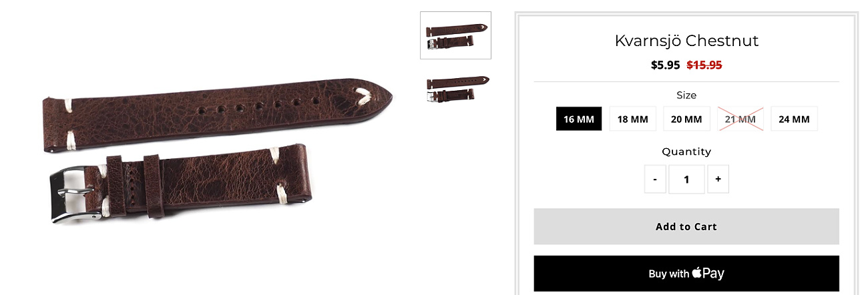The image size is (868, 295).
Task: Buy with Apple Pay
Action: click(x=686, y=274)
